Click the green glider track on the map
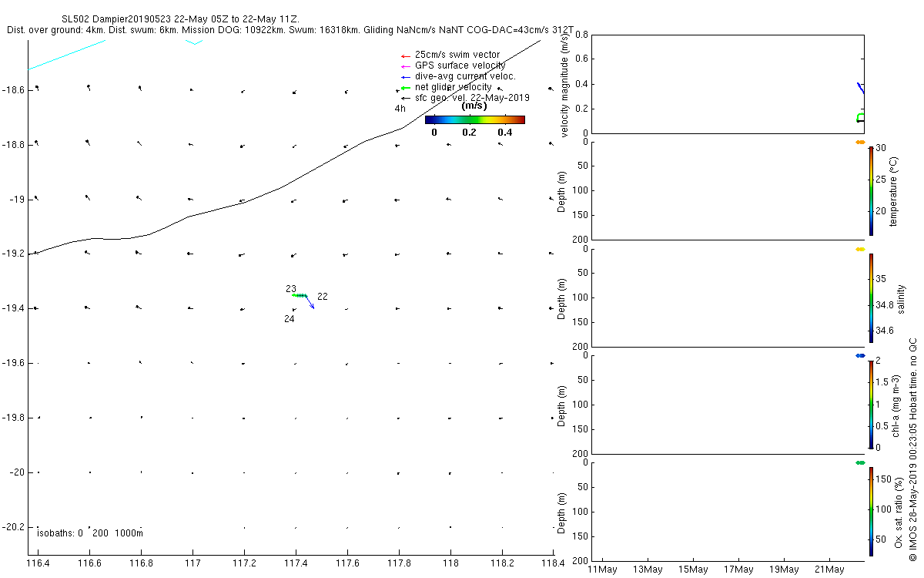The height and width of the screenshot is (578, 924). point(300,295)
